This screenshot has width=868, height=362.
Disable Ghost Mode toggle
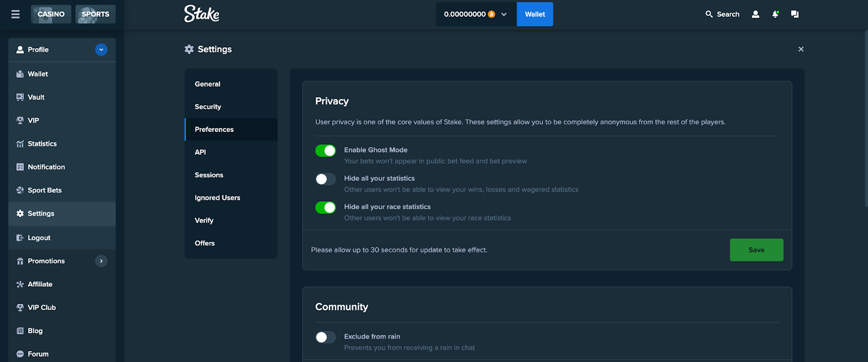tap(325, 151)
